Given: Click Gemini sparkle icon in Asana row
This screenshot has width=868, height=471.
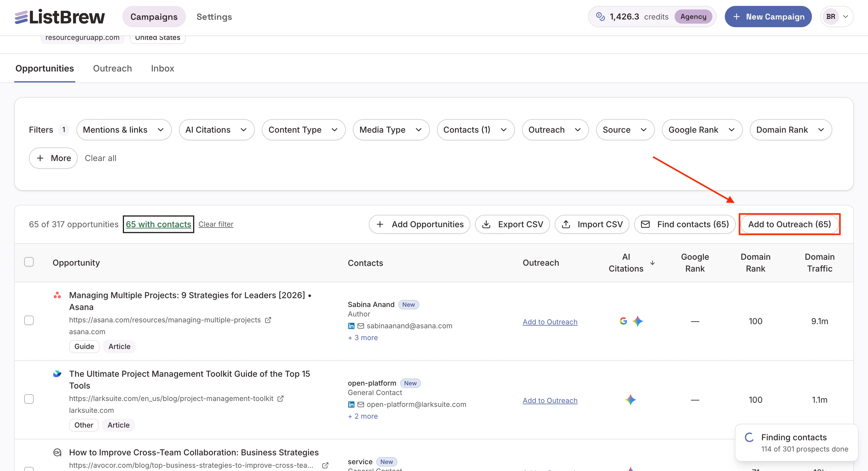Looking at the screenshot, I should click(637, 321).
